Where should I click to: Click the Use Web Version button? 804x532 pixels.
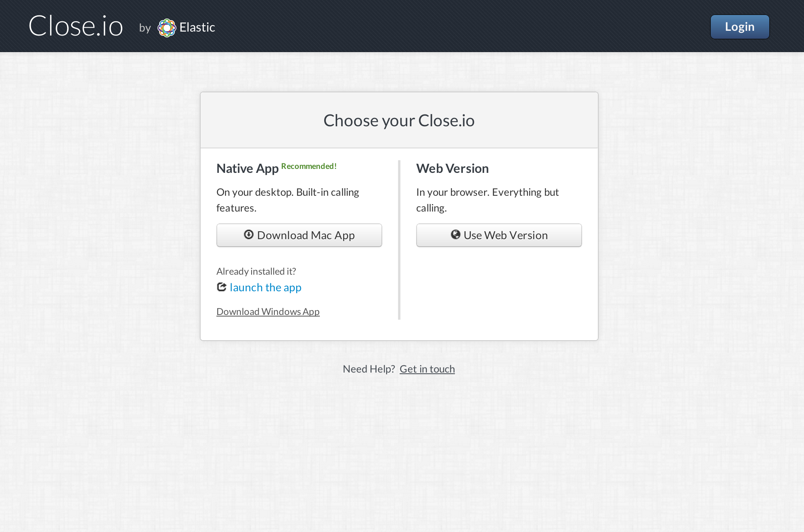tap(499, 235)
